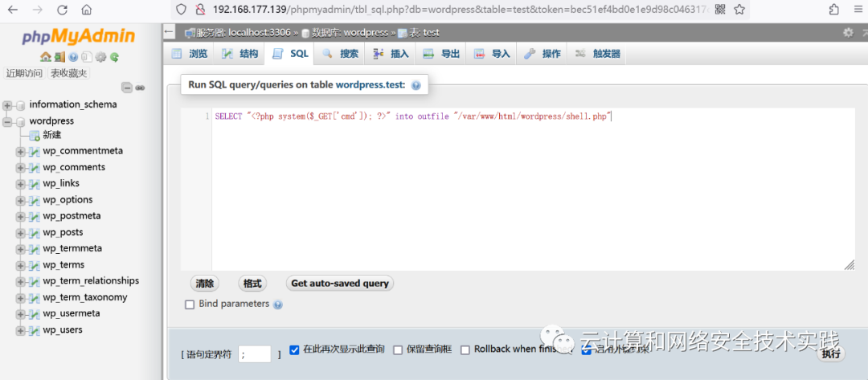The height and width of the screenshot is (380, 868).
Task: Click inside the SQL query text area
Action: (x=533, y=190)
